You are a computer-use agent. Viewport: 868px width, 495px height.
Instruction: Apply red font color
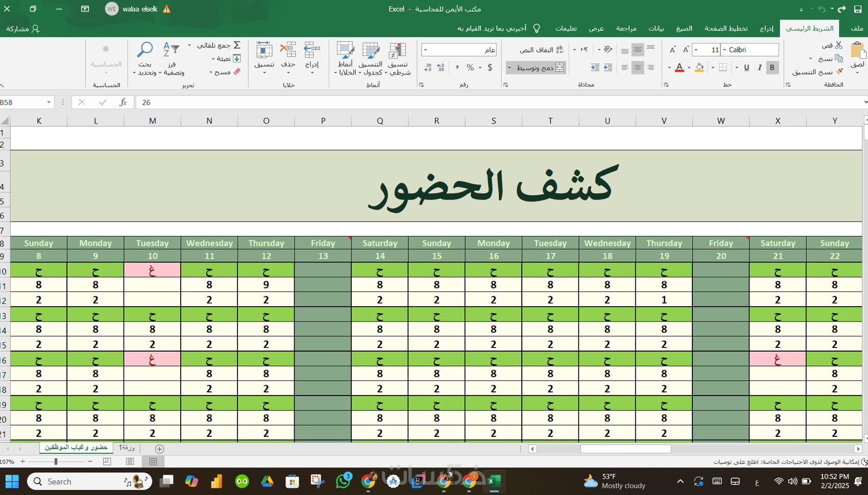point(679,67)
